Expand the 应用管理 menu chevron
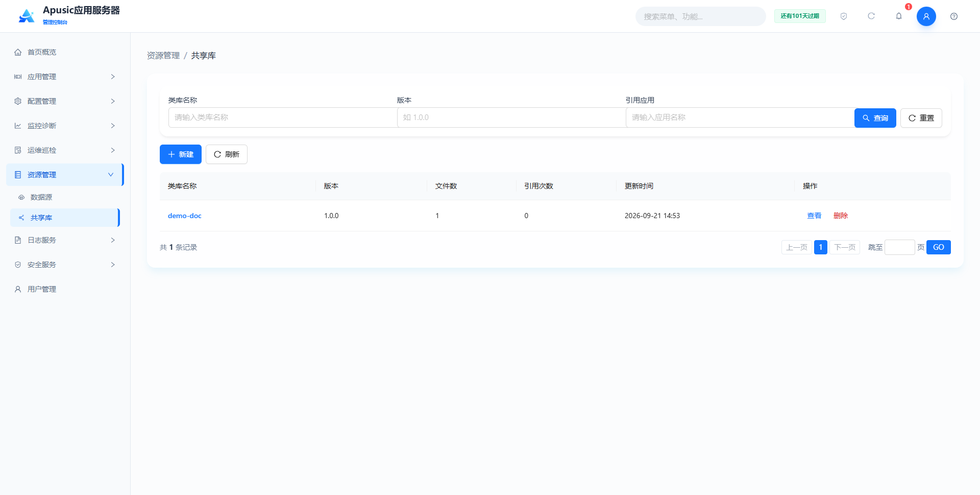The image size is (980, 495). [x=113, y=77]
